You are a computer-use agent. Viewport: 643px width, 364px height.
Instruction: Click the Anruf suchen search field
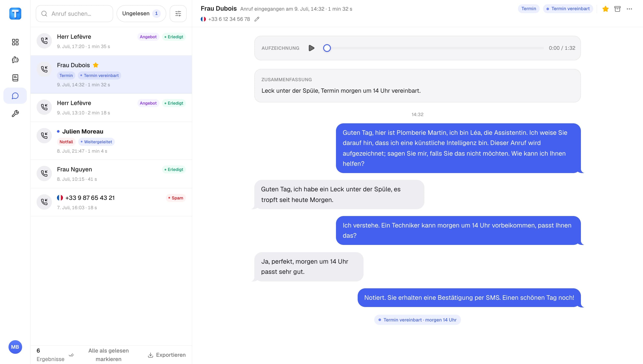(x=74, y=13)
